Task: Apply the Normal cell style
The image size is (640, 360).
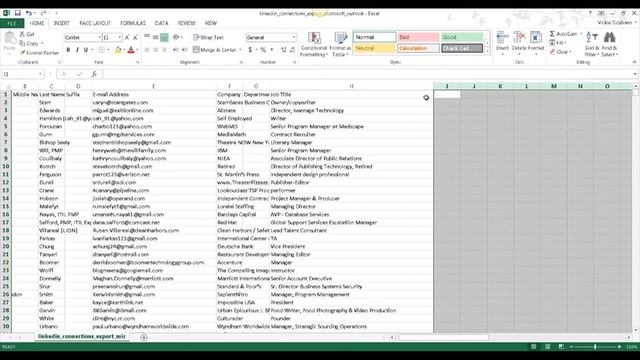Action: pos(374,37)
